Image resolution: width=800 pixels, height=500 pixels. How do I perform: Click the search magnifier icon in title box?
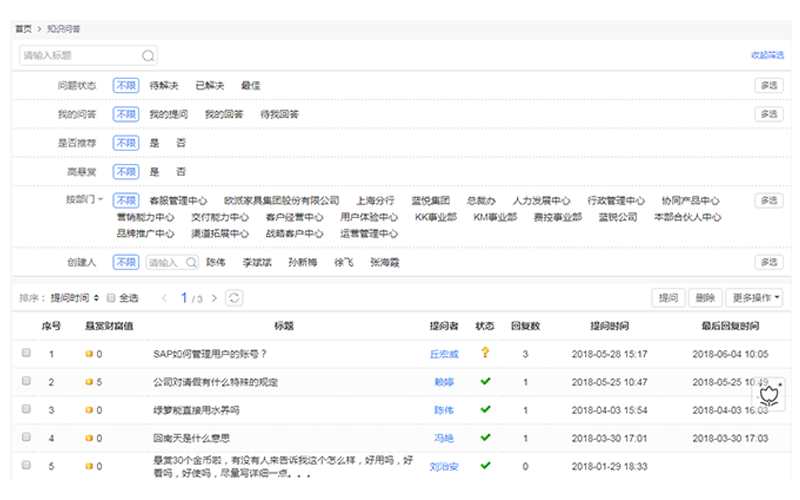pyautogui.click(x=148, y=56)
